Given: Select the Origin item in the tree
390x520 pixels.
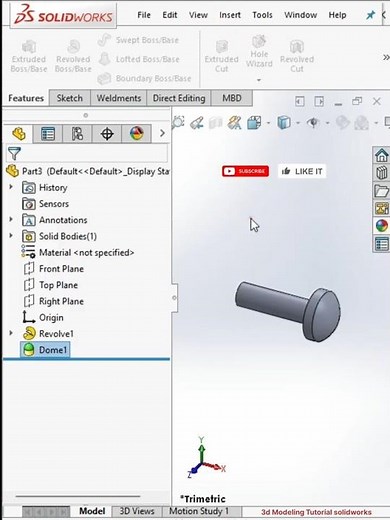Looking at the screenshot, I should click(x=43, y=317).
